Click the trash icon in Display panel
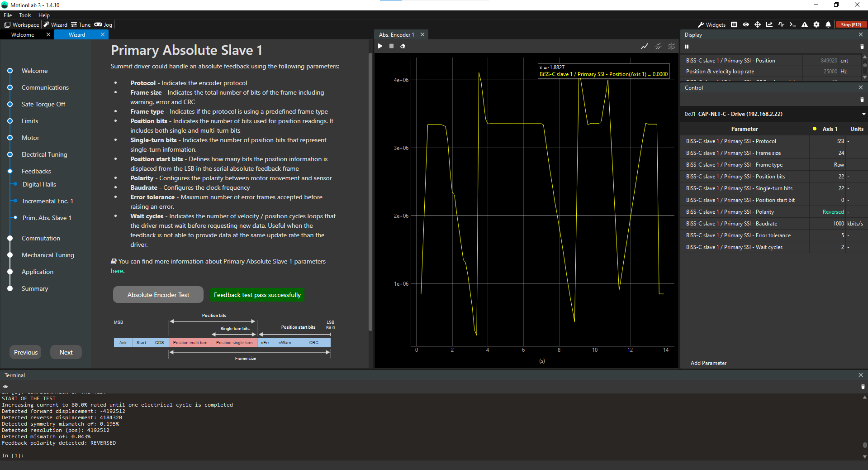This screenshot has height=470, width=868. point(862,47)
